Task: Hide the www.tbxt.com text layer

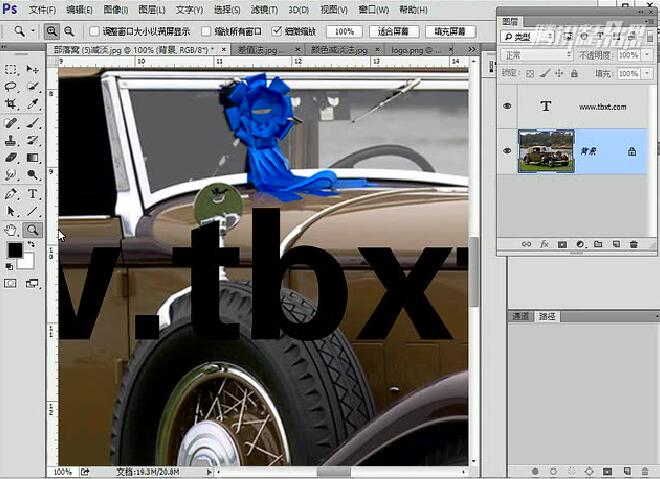Action: [x=507, y=106]
